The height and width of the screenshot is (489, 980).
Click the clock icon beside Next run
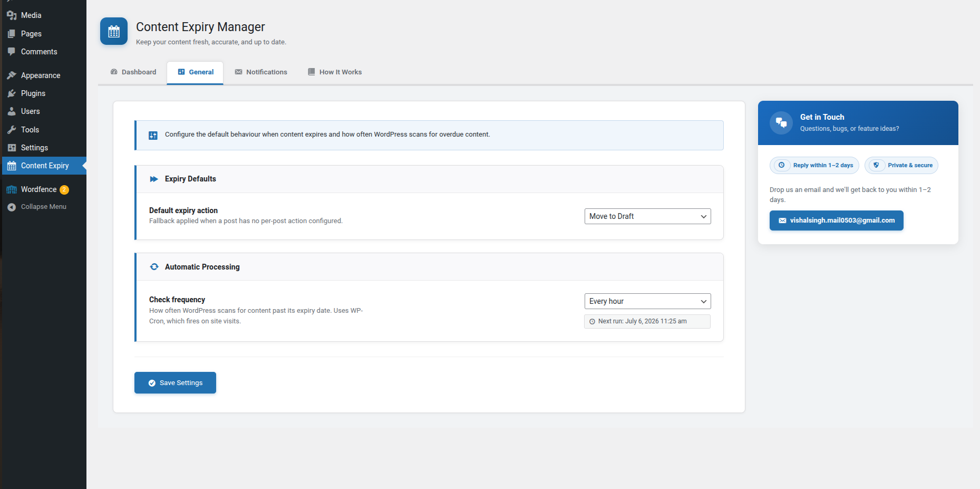[592, 322]
